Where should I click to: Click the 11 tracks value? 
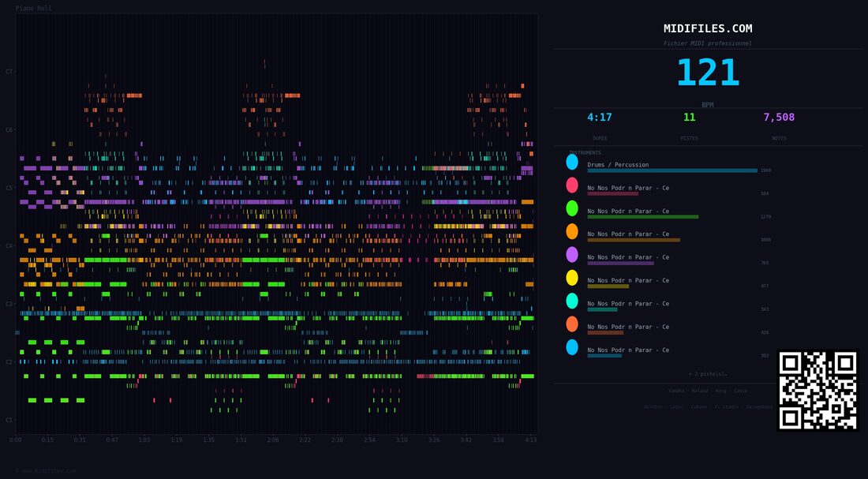pyautogui.click(x=689, y=118)
